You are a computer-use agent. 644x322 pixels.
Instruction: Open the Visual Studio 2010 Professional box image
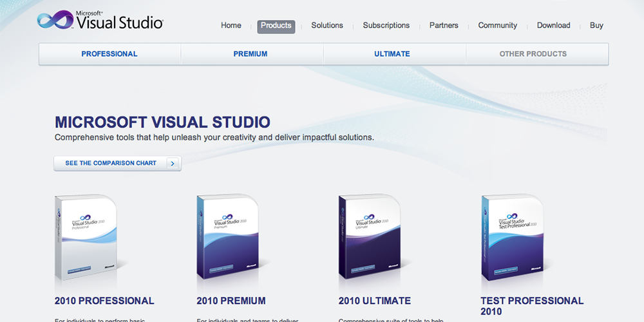pos(88,236)
